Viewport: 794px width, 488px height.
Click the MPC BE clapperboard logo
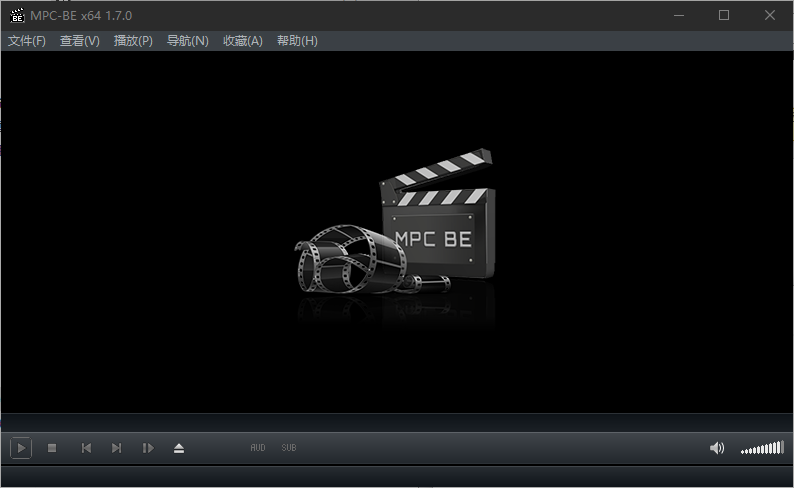click(x=395, y=221)
